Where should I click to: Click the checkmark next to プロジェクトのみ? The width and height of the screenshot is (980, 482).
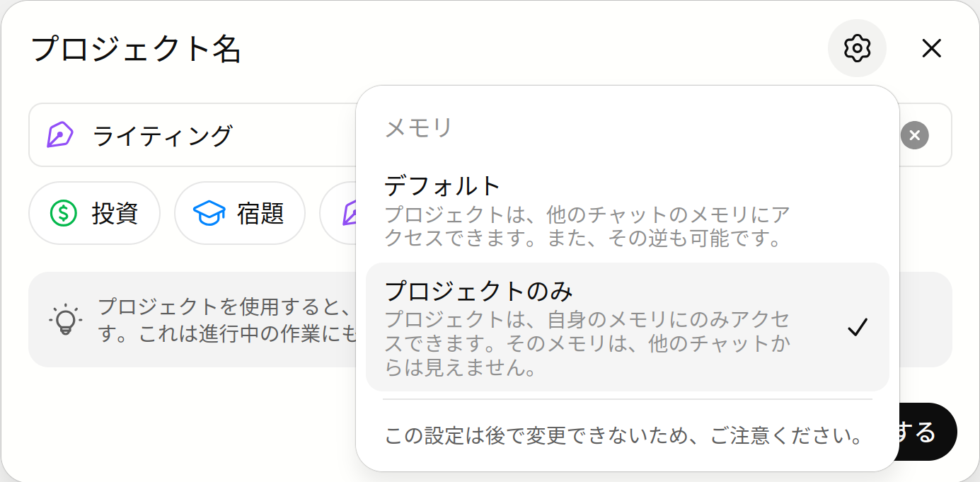coord(859,326)
